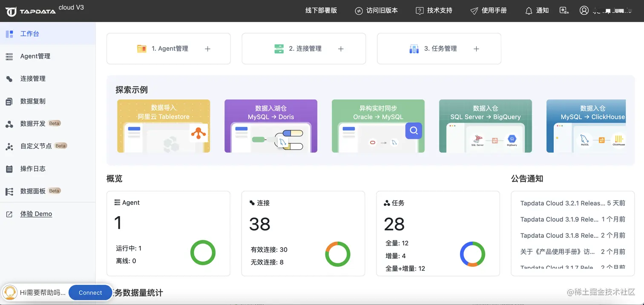Open announcement Tapdata Cloud 3.1.8 Release
Screen dimensions: 644x305
point(573,236)
